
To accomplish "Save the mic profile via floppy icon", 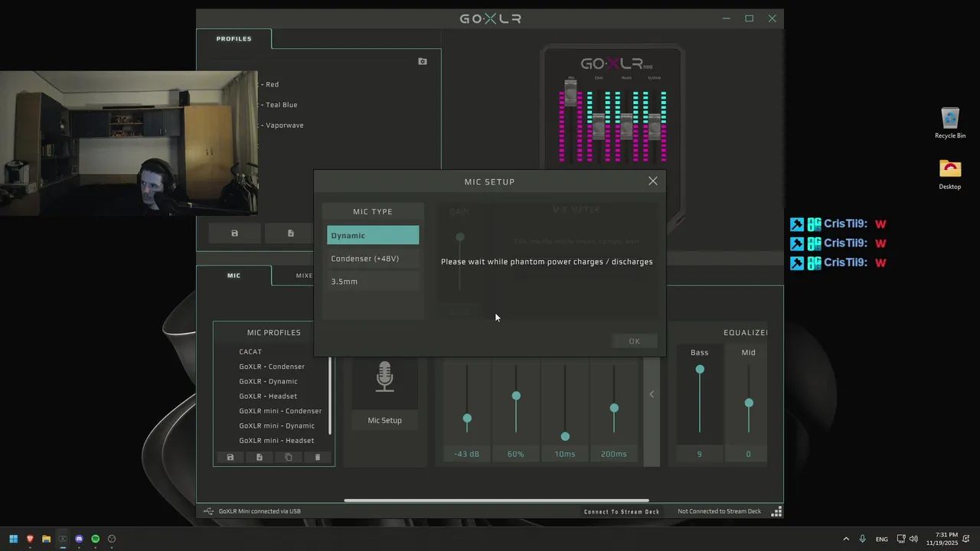I will pos(230,457).
